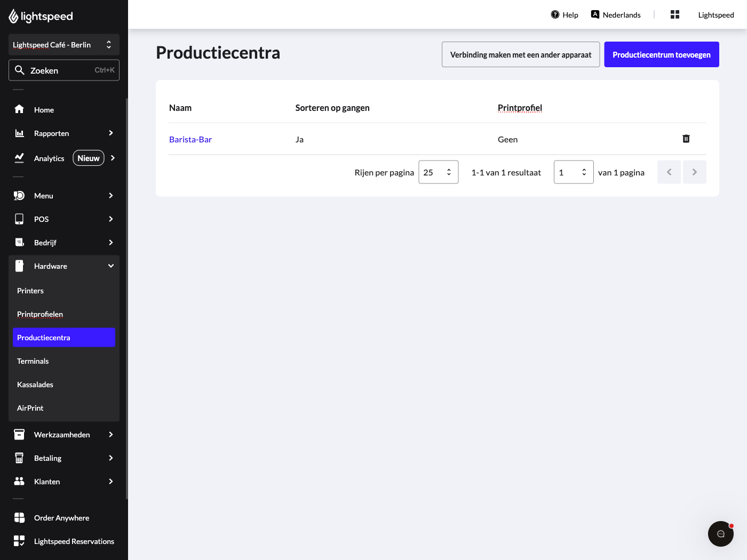
Task: Click the Analytics trend icon
Action: pos(19,158)
